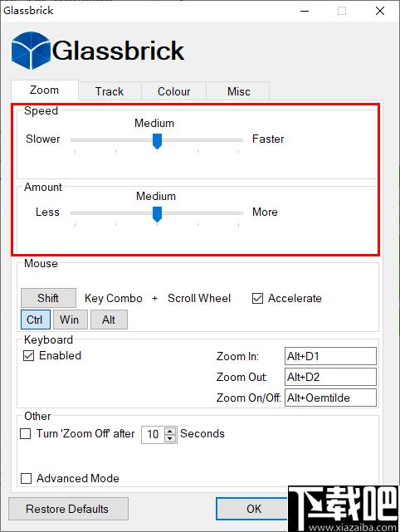
Task: Switch to the Track tab
Action: [110, 91]
